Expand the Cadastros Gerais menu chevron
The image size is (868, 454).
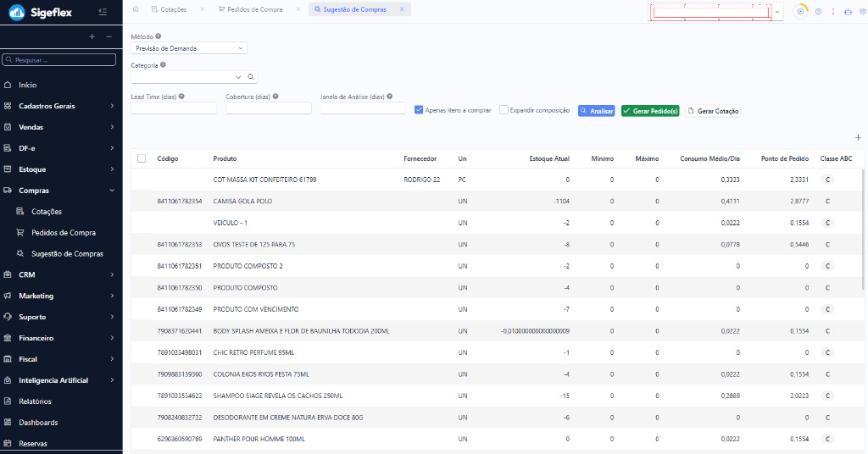(112, 106)
